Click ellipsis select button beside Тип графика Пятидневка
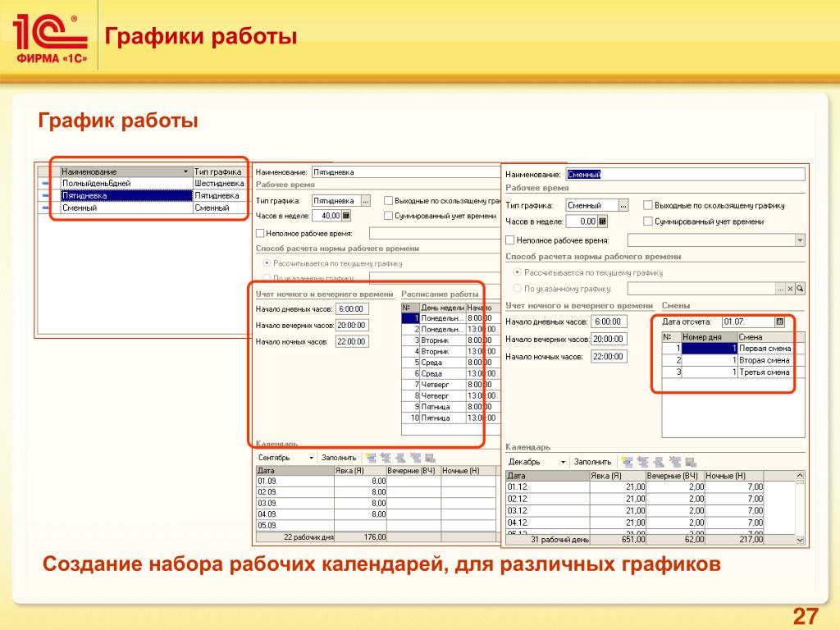 (365, 201)
